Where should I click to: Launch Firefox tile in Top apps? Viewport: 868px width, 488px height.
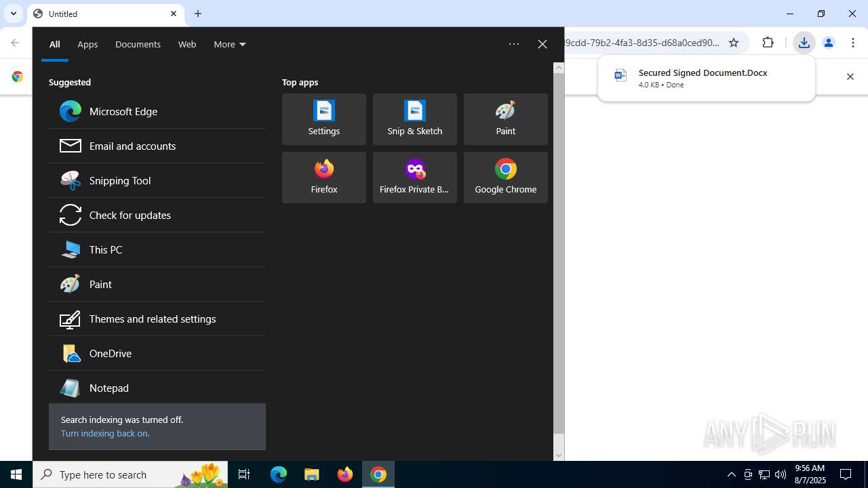coord(324,178)
